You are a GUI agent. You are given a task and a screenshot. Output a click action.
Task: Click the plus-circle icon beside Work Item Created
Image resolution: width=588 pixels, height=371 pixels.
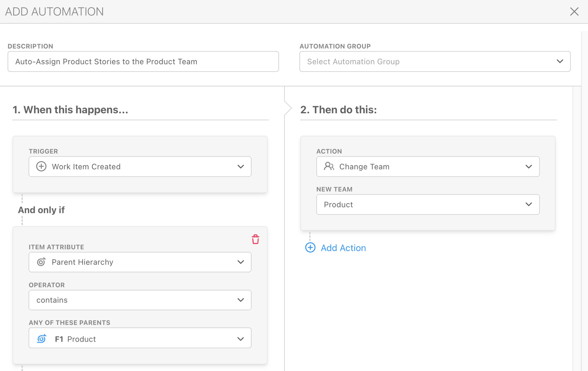[41, 167]
